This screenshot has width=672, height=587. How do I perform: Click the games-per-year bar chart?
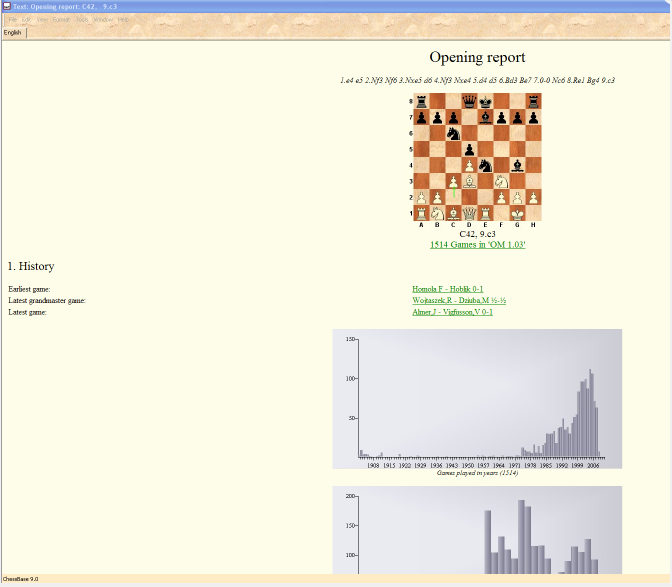(477, 399)
